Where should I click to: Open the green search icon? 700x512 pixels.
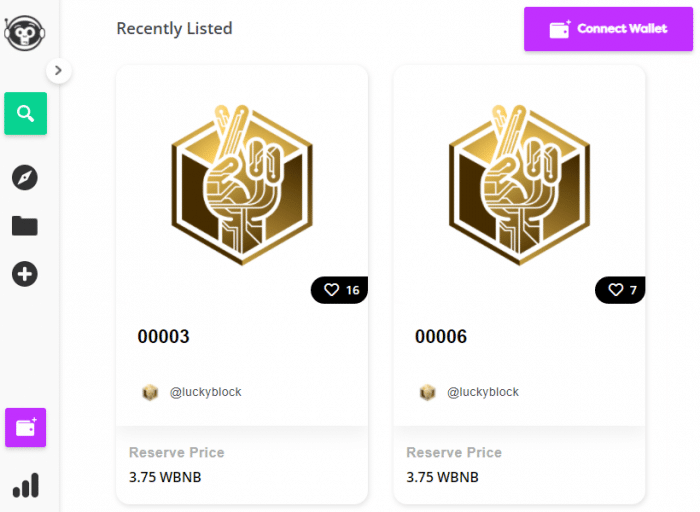point(25,113)
